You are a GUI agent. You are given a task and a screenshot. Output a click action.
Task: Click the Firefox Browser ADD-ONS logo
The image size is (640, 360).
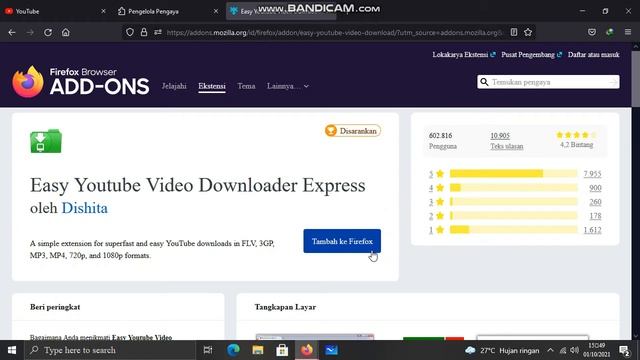[x=81, y=82]
